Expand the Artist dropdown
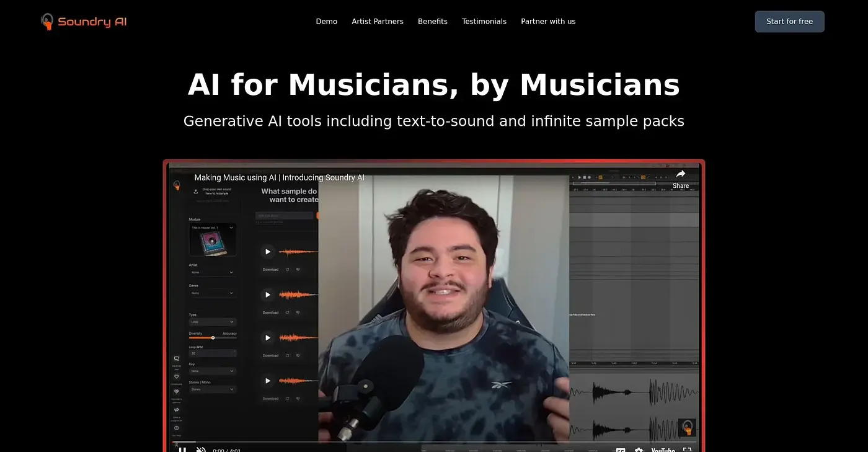 pos(212,272)
